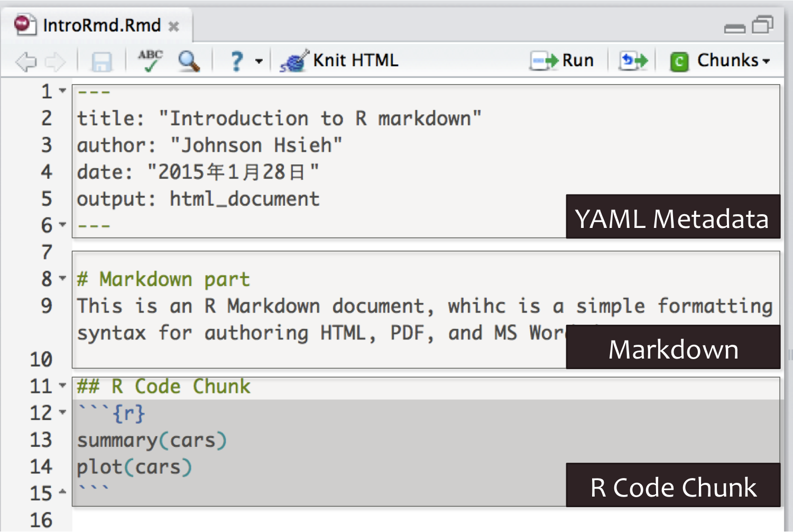The width and height of the screenshot is (793, 532).
Task: Save the document with the floppy disk icon
Action: 102,62
